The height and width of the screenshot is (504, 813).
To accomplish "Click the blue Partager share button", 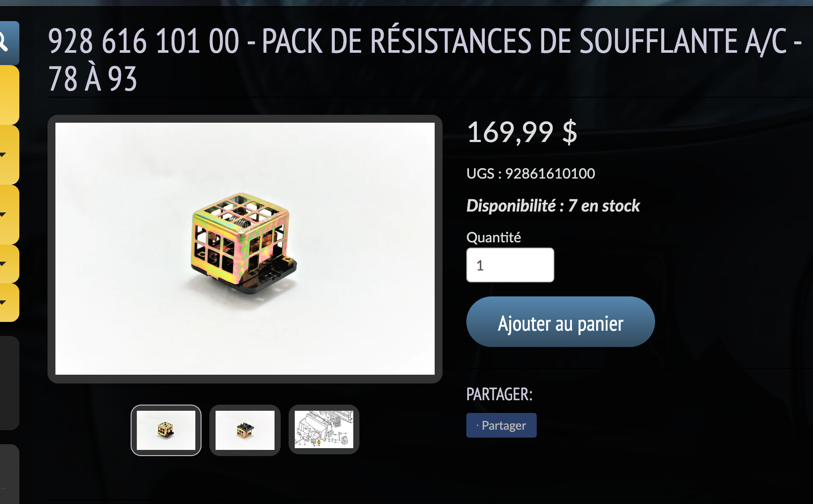I will pos(502,425).
